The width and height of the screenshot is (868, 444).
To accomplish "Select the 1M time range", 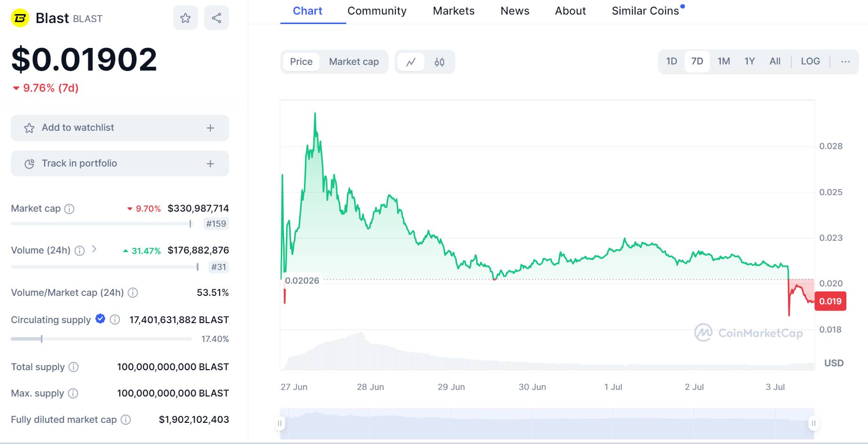I will 724,61.
